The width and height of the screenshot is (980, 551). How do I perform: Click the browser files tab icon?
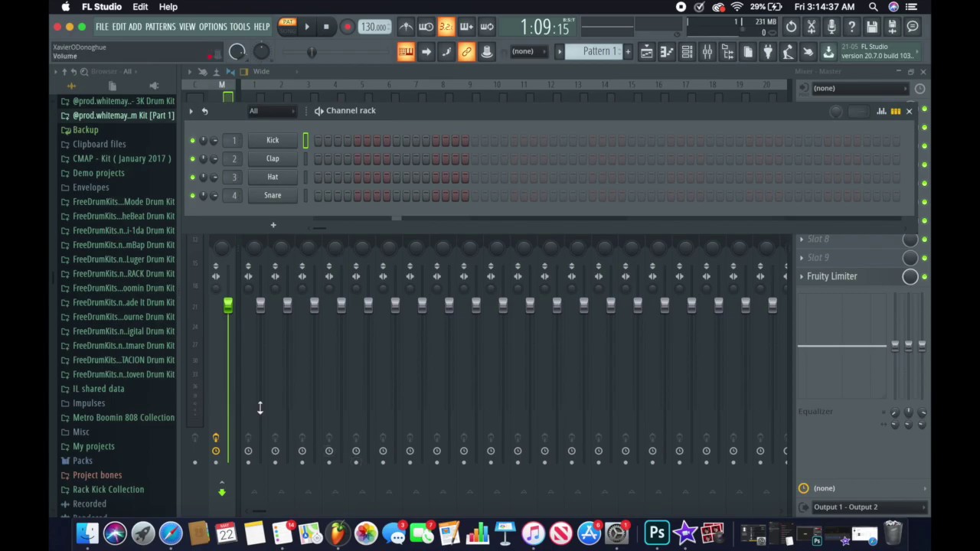click(x=113, y=86)
